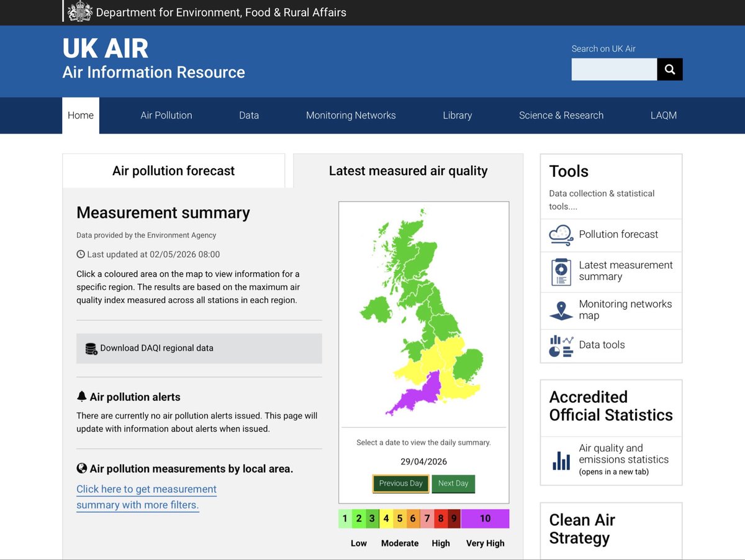Viewport: 745px width, 560px height.
Task: Open the Science & Research menu
Action: (561, 115)
